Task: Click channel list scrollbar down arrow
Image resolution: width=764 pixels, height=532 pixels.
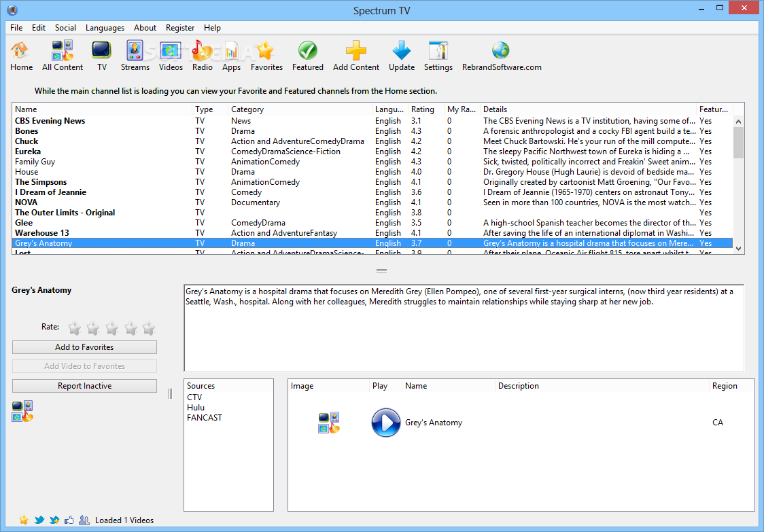Action: [738, 249]
